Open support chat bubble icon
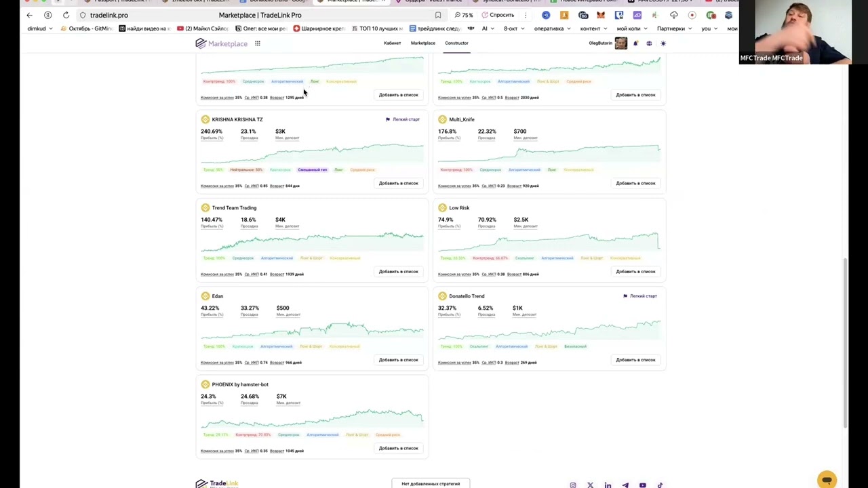 [827, 480]
